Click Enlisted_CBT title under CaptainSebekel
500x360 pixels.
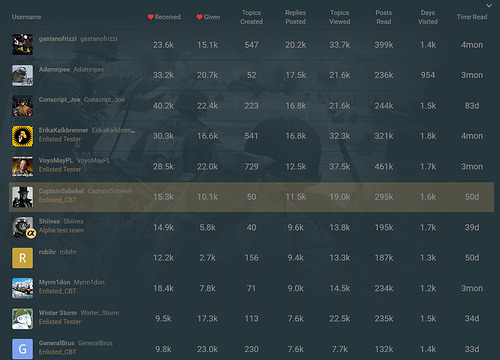tap(57, 200)
